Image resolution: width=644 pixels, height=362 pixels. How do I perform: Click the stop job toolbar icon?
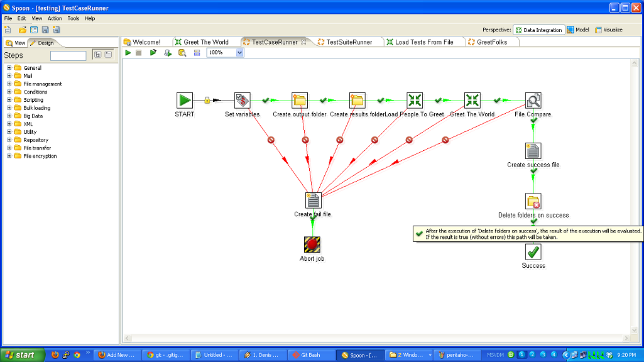click(x=139, y=53)
